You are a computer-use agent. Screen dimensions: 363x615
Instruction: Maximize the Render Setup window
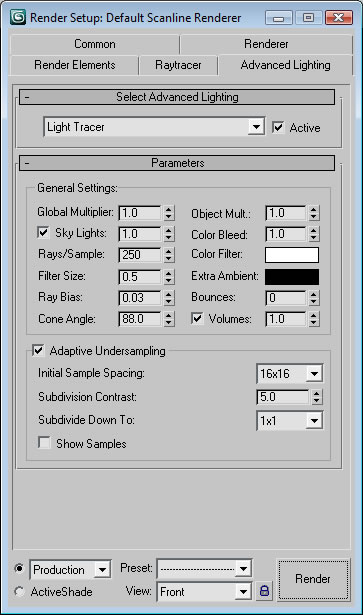tap(308, 18)
